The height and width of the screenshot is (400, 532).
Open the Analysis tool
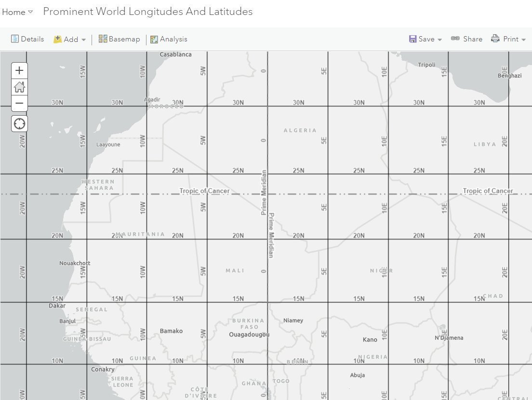(x=169, y=39)
